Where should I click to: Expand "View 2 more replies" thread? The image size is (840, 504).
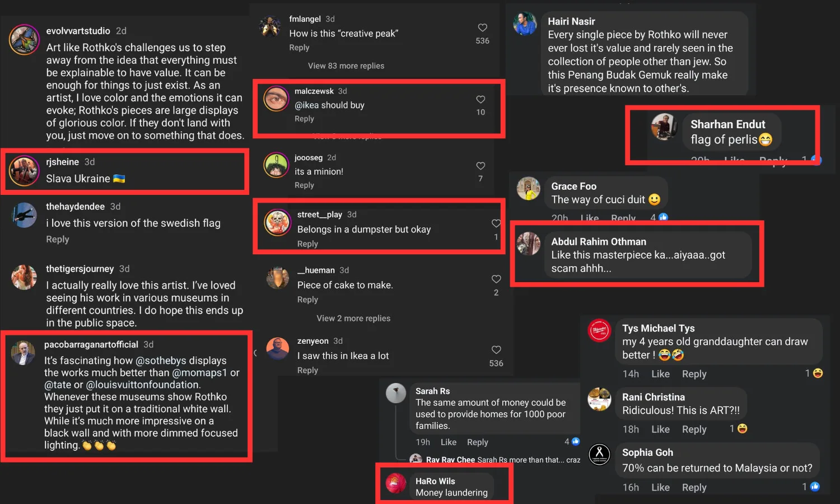point(353,318)
